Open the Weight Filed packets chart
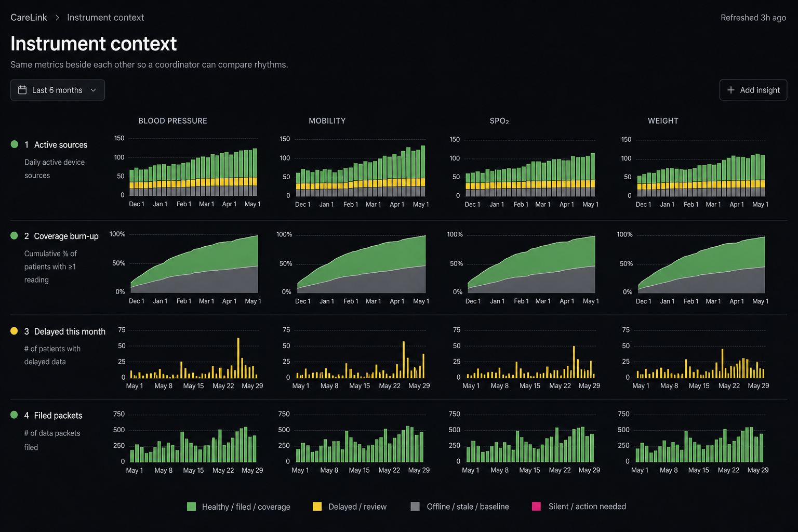This screenshot has height=532, width=798. (x=694, y=442)
